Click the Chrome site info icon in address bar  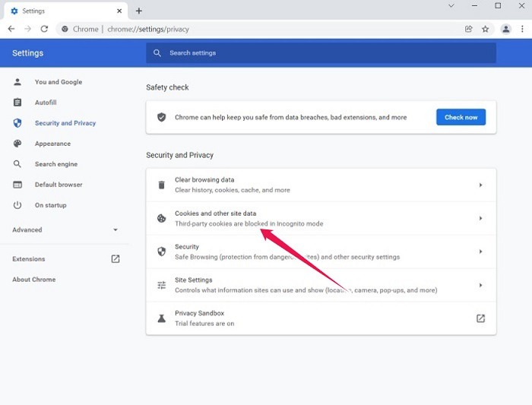click(65, 29)
